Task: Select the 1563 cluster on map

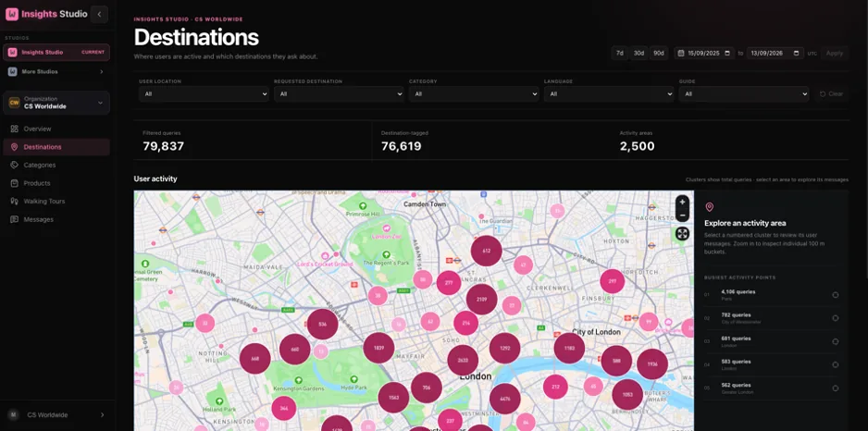Action: [393, 398]
